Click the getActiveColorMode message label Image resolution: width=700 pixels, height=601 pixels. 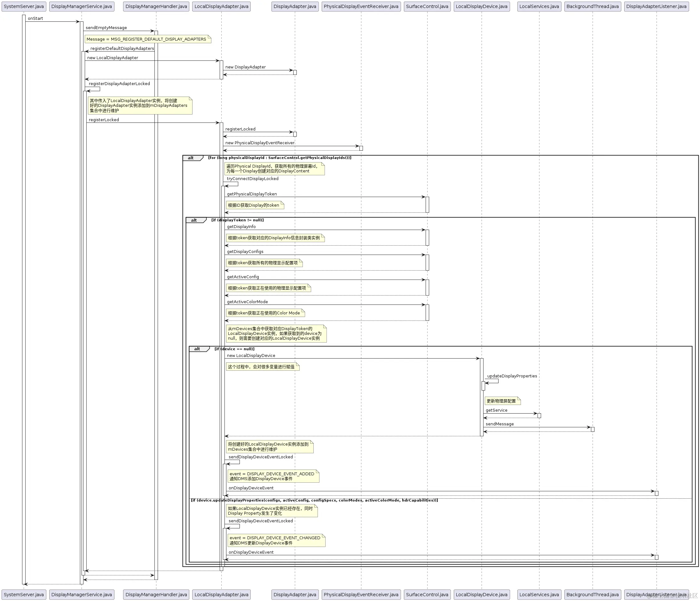[x=247, y=302]
